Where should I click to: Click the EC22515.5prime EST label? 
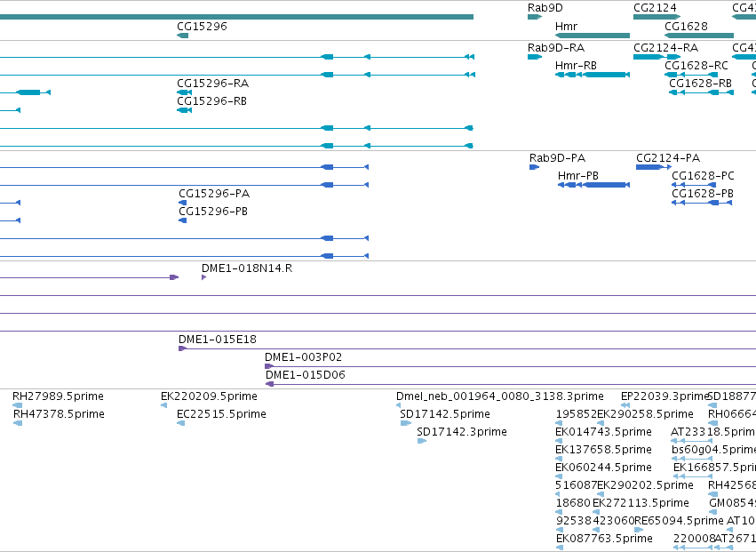click(221, 414)
